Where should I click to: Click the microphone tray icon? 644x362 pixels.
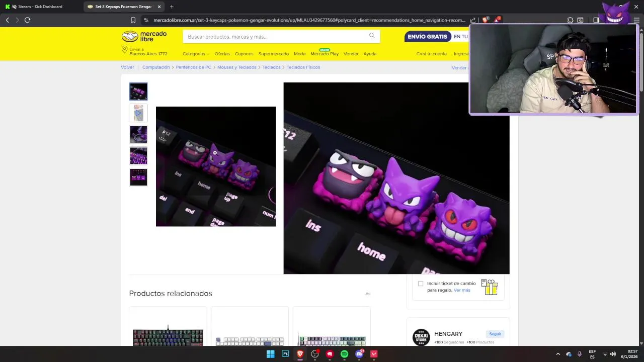580,354
